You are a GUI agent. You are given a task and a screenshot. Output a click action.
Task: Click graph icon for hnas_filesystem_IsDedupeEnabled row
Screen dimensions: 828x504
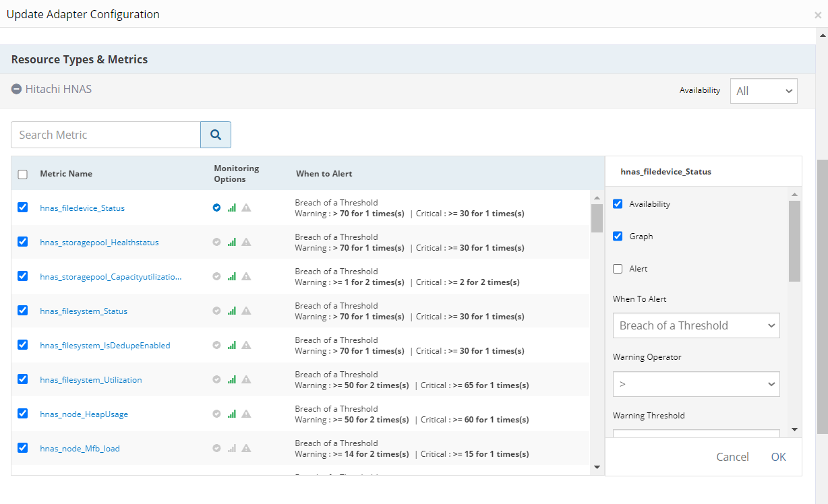coord(232,345)
